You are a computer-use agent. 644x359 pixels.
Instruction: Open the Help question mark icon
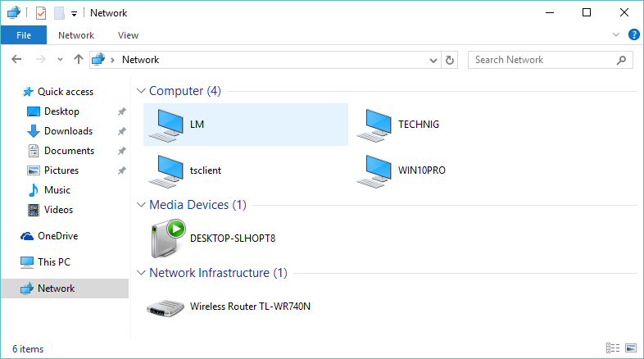click(633, 35)
